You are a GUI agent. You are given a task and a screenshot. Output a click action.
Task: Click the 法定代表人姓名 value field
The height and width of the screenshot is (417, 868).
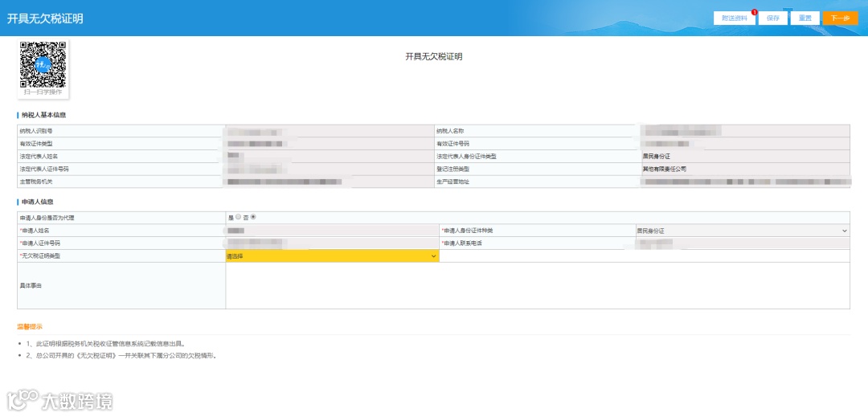(x=330, y=157)
